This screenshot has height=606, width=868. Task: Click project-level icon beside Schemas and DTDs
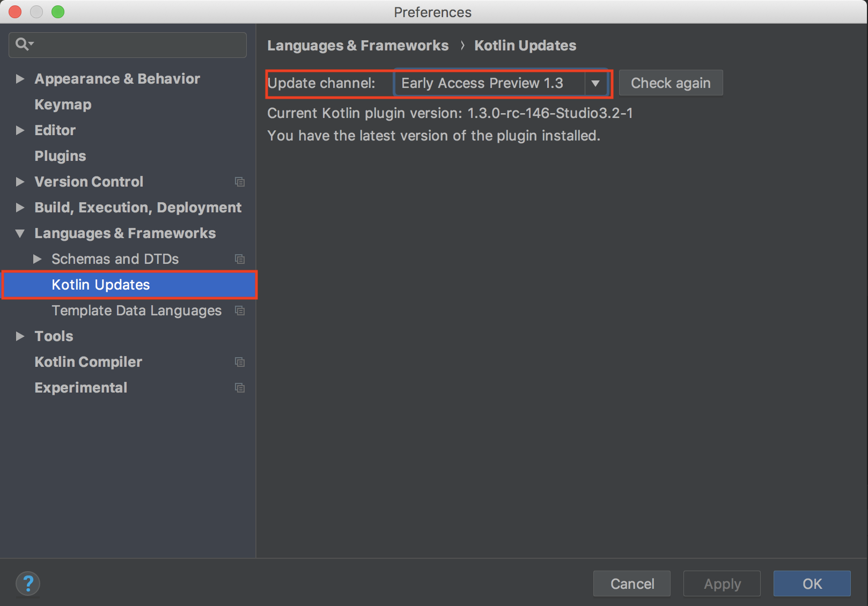(x=240, y=259)
